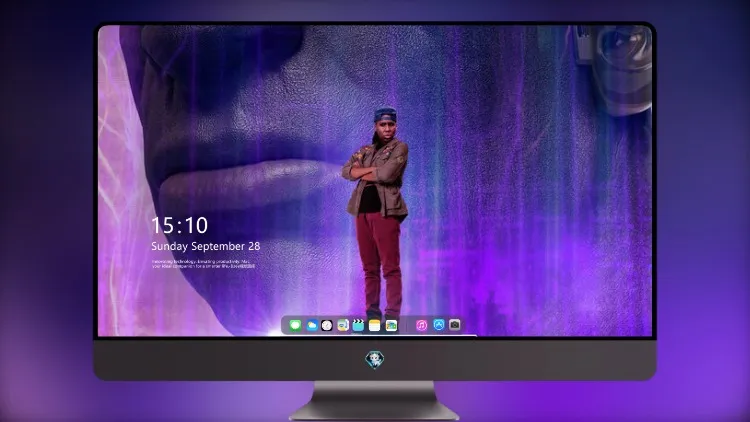Open the Preview-style app icon in dock
Image resolution: width=750 pixels, height=422 pixels.
(x=342, y=325)
